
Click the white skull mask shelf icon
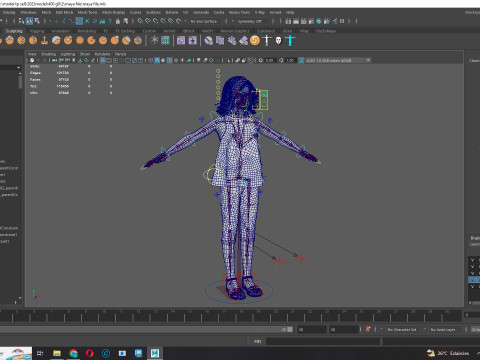(278, 41)
